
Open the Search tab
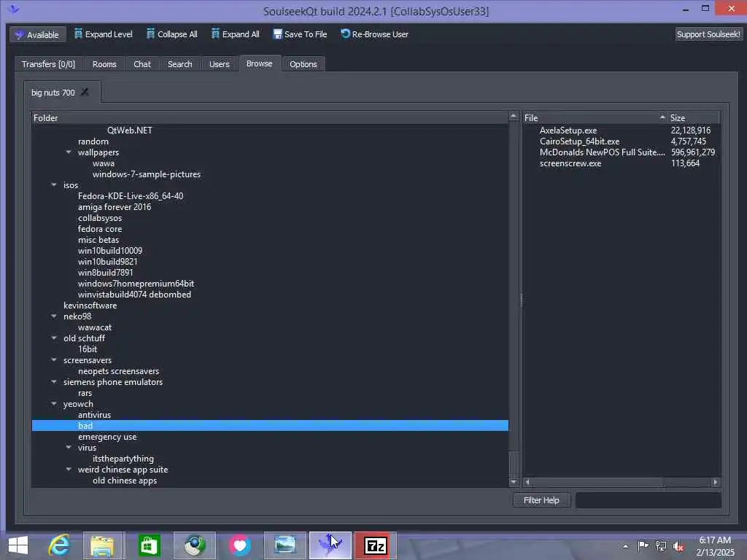coord(179,64)
